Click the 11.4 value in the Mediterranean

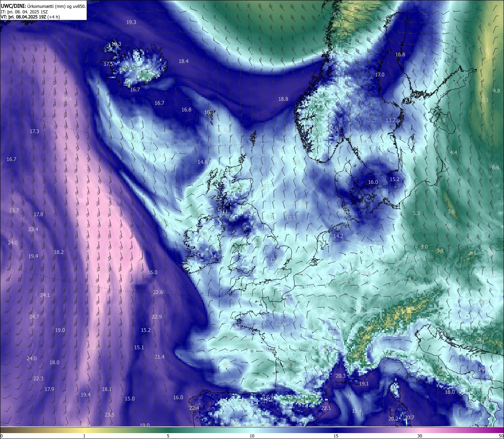pyautogui.click(x=357, y=411)
